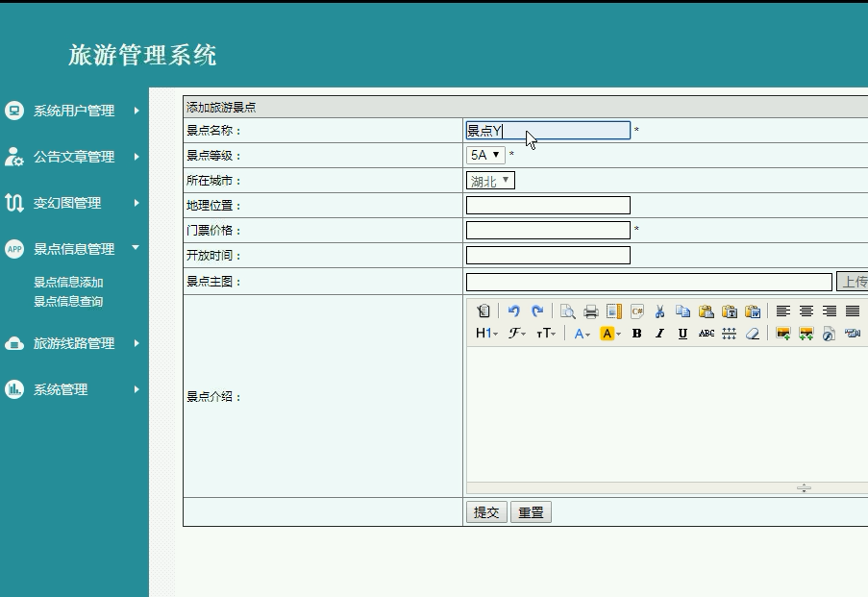Align text right in the editor

pos(830,311)
